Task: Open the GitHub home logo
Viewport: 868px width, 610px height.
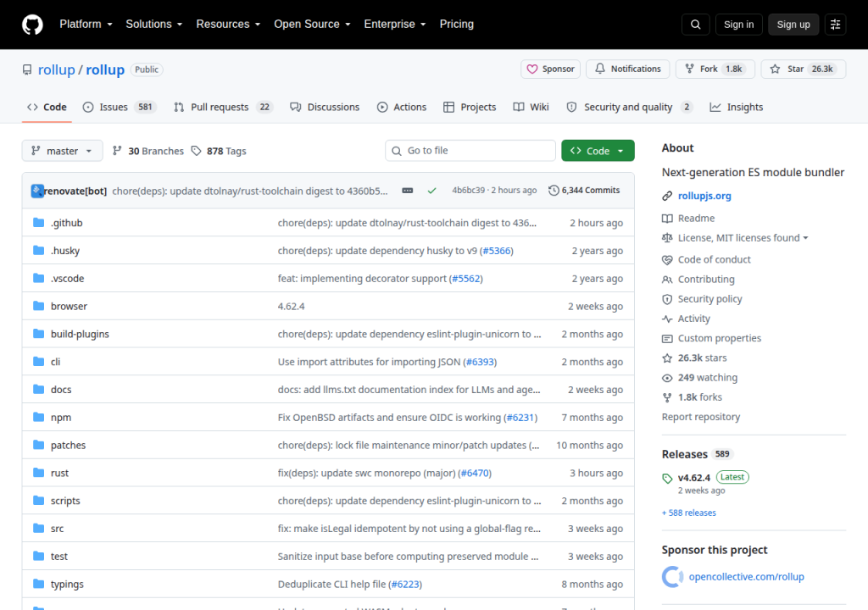Action: click(32, 25)
